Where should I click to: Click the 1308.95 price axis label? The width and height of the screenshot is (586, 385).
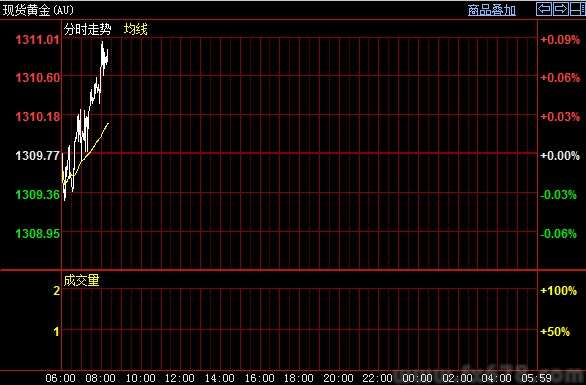pyautogui.click(x=37, y=234)
